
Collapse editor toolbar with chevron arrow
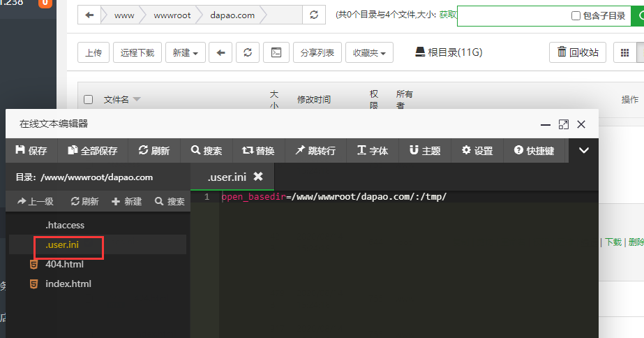[x=583, y=151]
